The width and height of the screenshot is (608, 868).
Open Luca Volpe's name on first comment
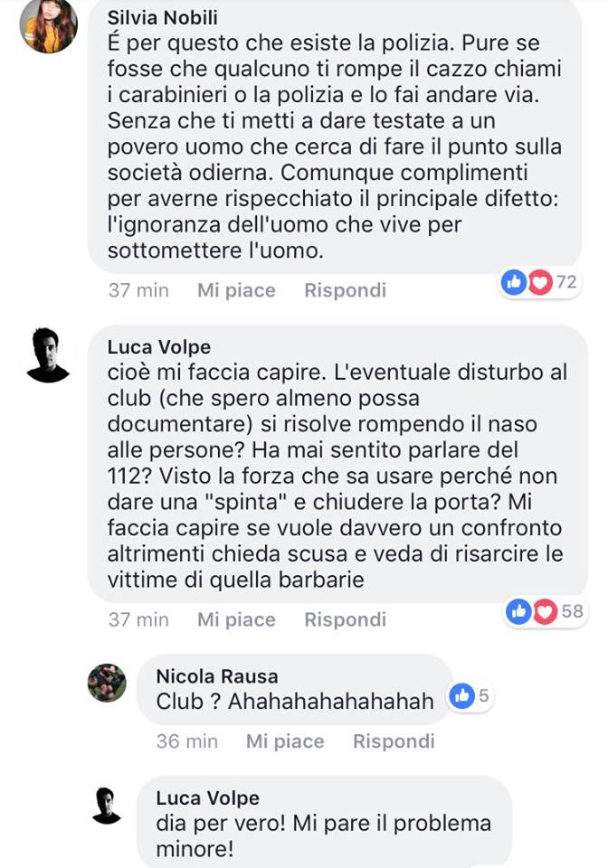coord(159,346)
